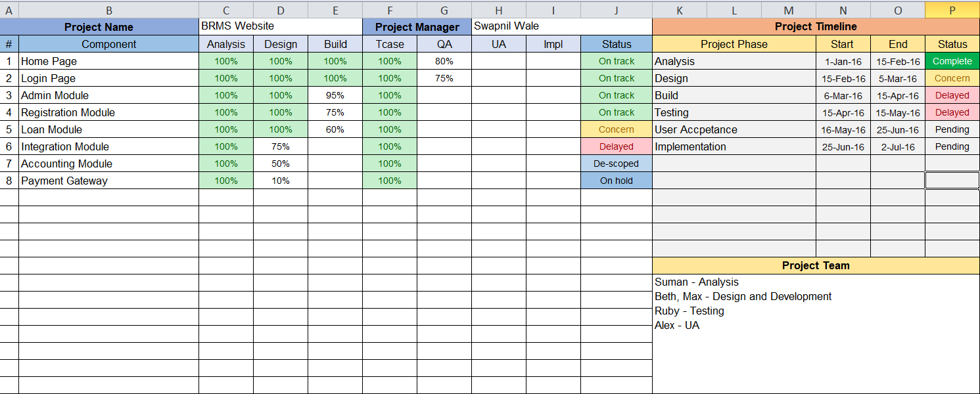Screen dimensions: 980x394
Task: Select row header 5
Action: 9,129
